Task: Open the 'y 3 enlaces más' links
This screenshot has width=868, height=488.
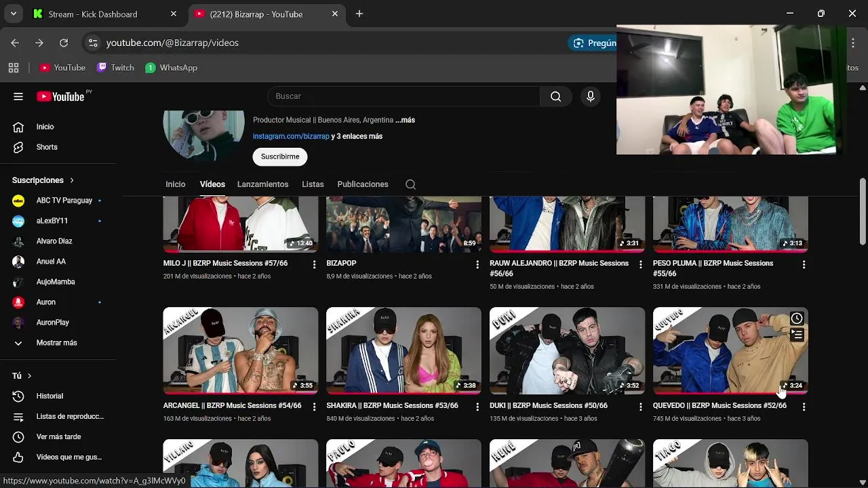Action: (357, 136)
